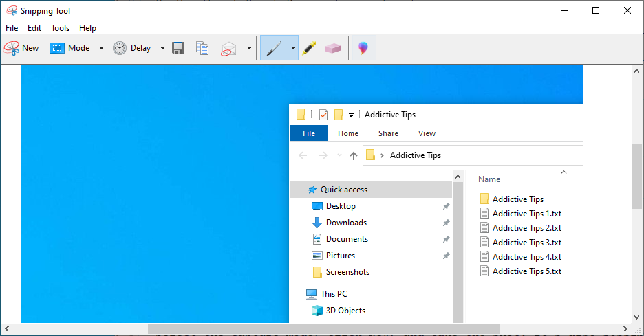The width and height of the screenshot is (644, 336).
Task: Copy the snip to clipboard
Action: [x=202, y=48]
